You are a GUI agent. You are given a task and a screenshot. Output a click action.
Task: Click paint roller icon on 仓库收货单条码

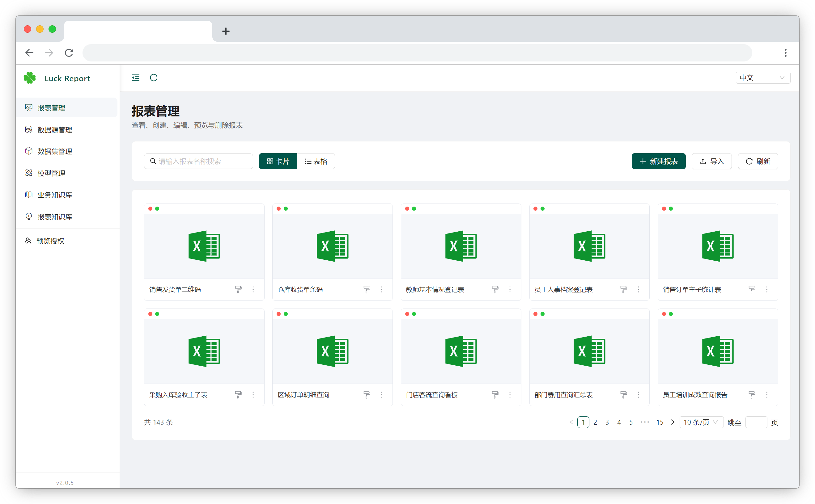tap(367, 289)
